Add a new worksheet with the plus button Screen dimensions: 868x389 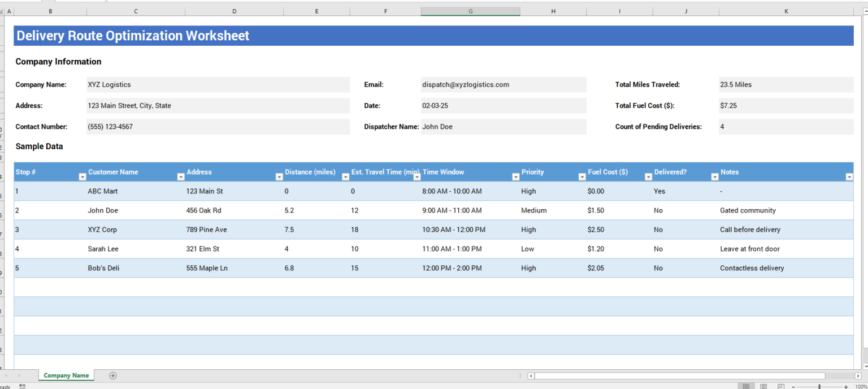(112, 375)
